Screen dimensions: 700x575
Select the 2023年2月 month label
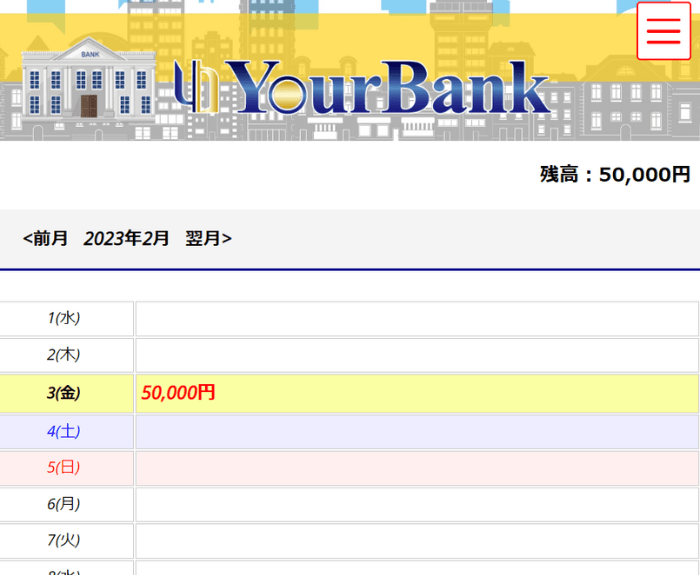pyautogui.click(x=126, y=238)
